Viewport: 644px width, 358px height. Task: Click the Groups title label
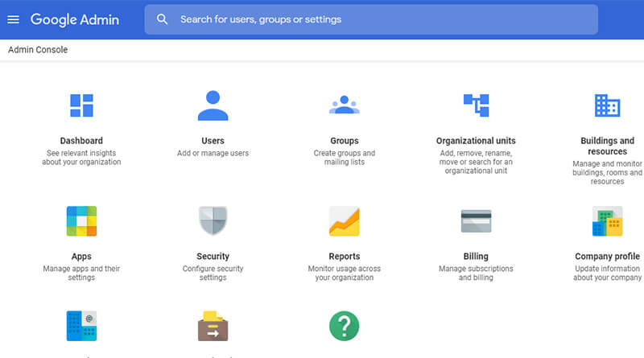pyautogui.click(x=345, y=141)
